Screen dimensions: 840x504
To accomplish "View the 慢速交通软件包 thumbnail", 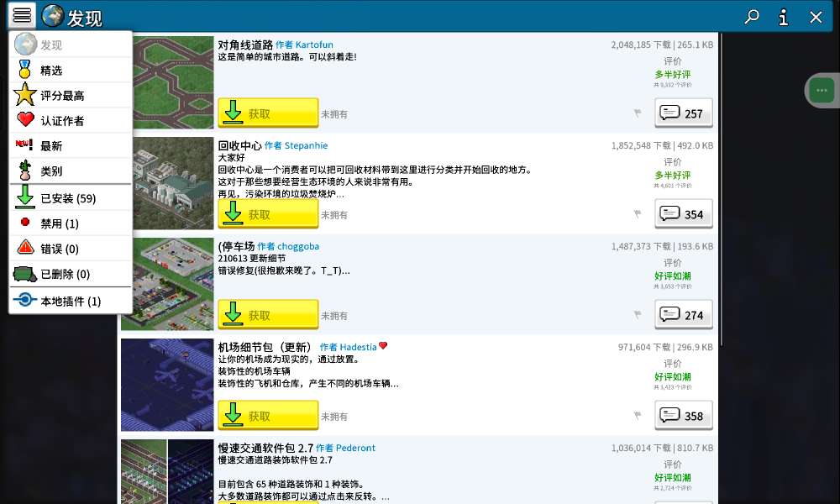I will tap(167, 471).
